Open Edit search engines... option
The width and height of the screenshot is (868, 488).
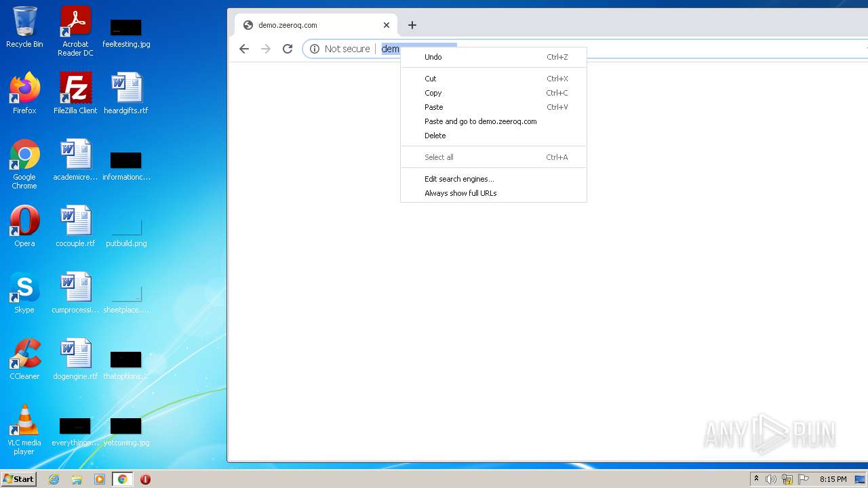(x=494, y=179)
